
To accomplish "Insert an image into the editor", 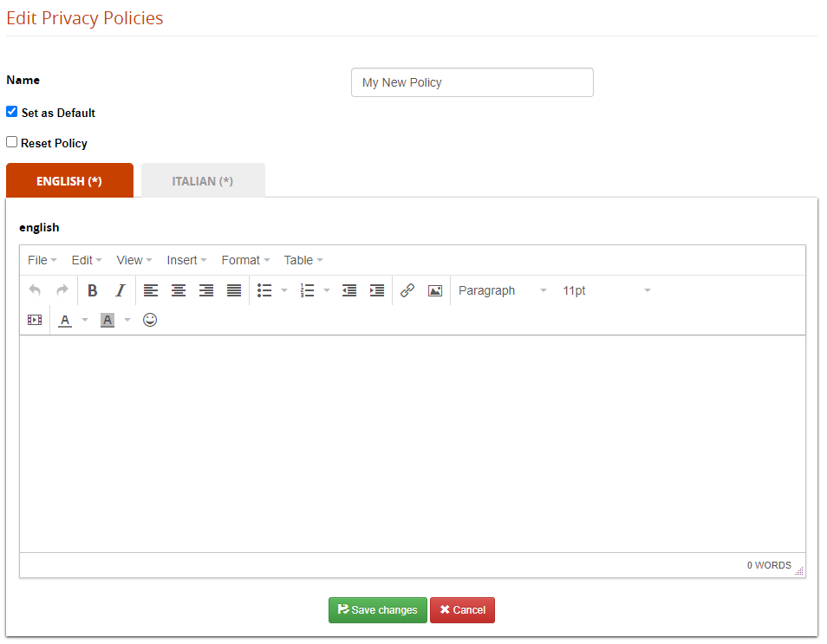I will tap(435, 290).
